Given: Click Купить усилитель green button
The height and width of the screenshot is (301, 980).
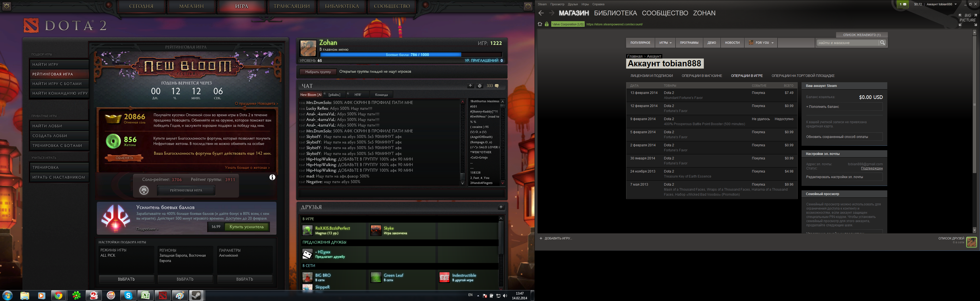Looking at the screenshot, I should (x=246, y=227).
